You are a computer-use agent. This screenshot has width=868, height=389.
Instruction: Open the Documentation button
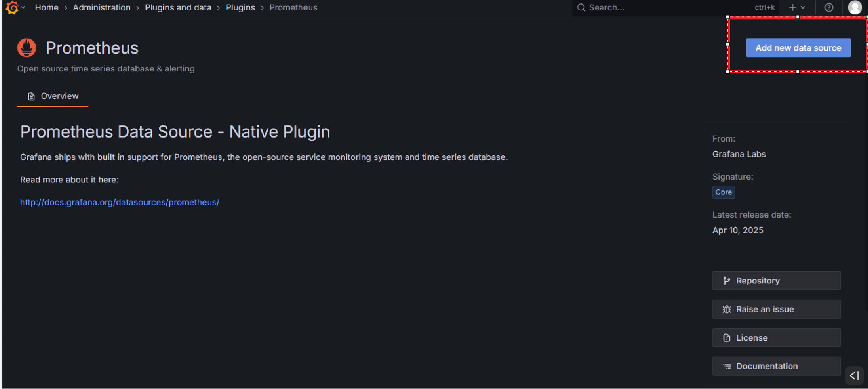[776, 366]
